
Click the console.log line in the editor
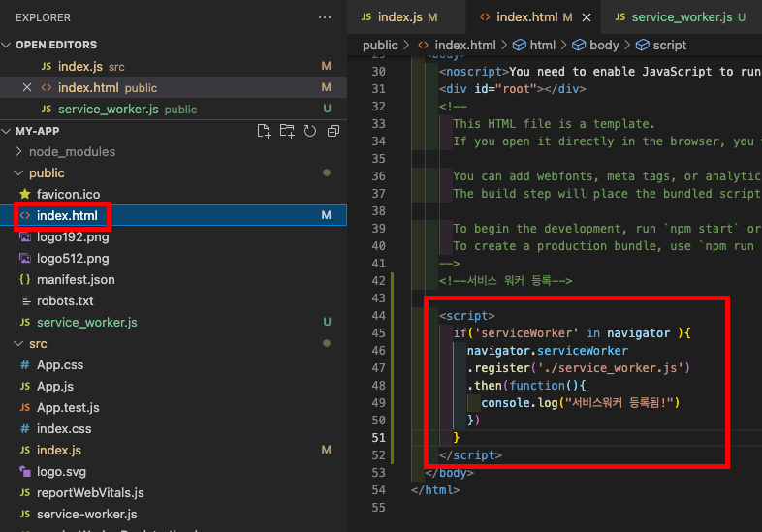tap(581, 403)
